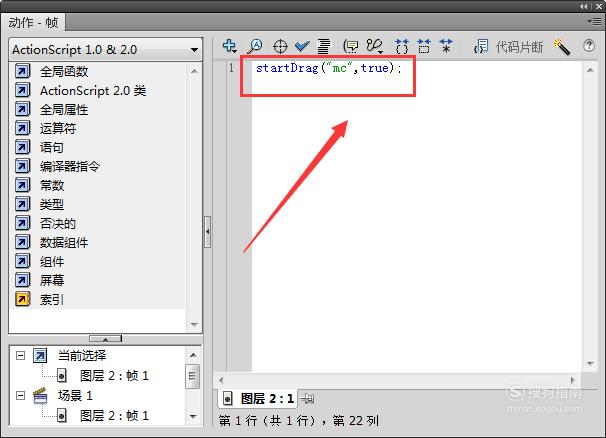Select 图层 2 : 帧 1 under 场景 1
This screenshot has height=438, width=606.
click(x=114, y=416)
